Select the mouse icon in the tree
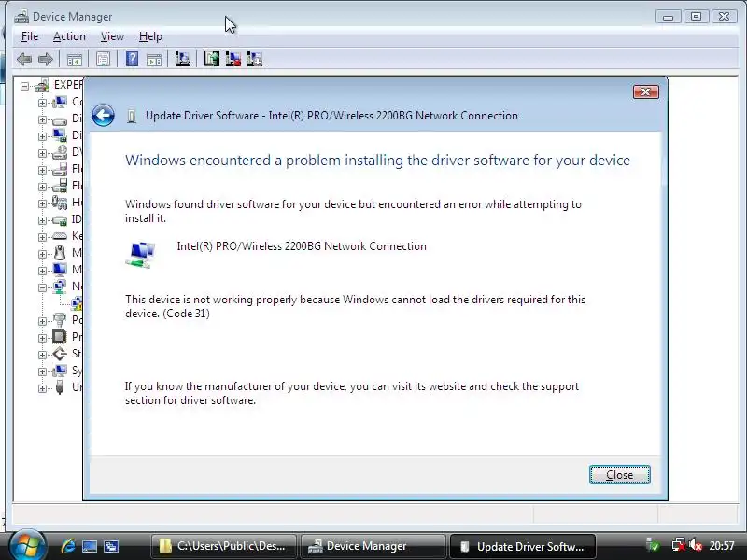The image size is (747, 560). [60, 253]
